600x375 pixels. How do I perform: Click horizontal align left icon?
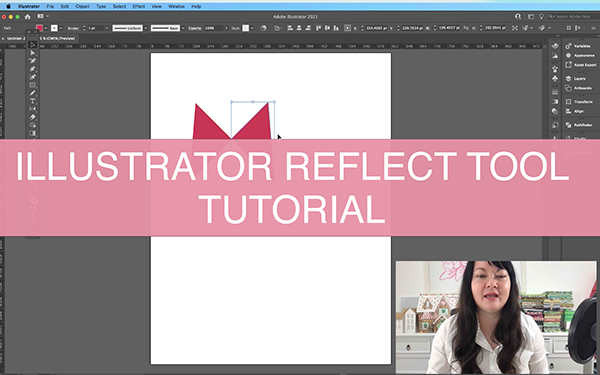tap(290, 28)
